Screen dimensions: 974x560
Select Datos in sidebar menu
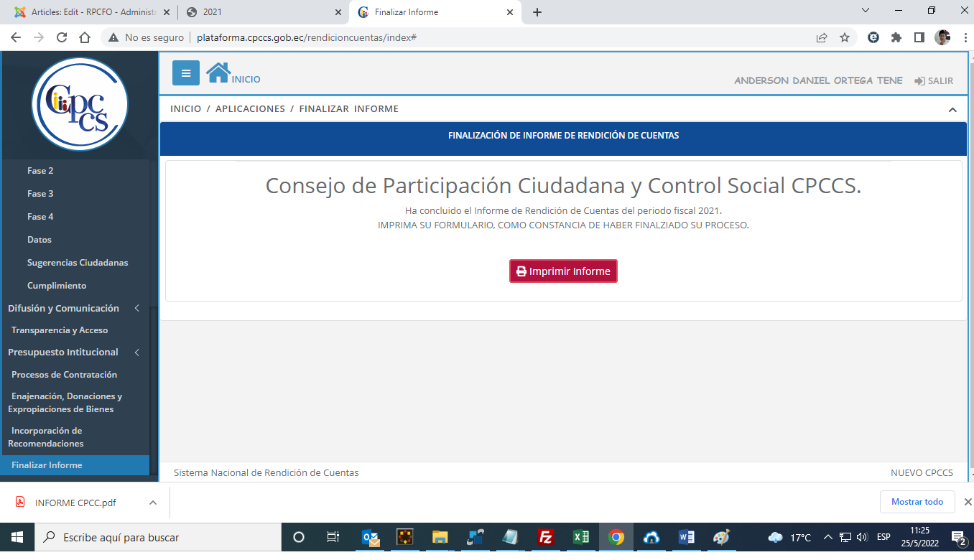coord(40,240)
